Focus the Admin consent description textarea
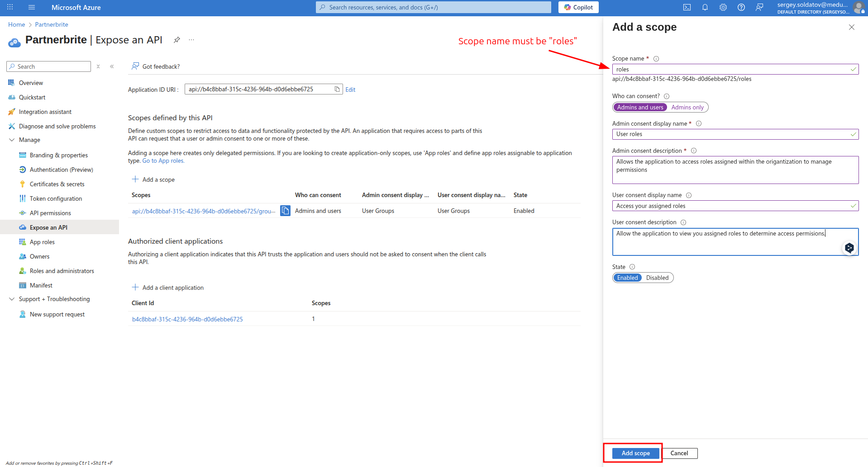The image size is (868, 467). pos(735,170)
